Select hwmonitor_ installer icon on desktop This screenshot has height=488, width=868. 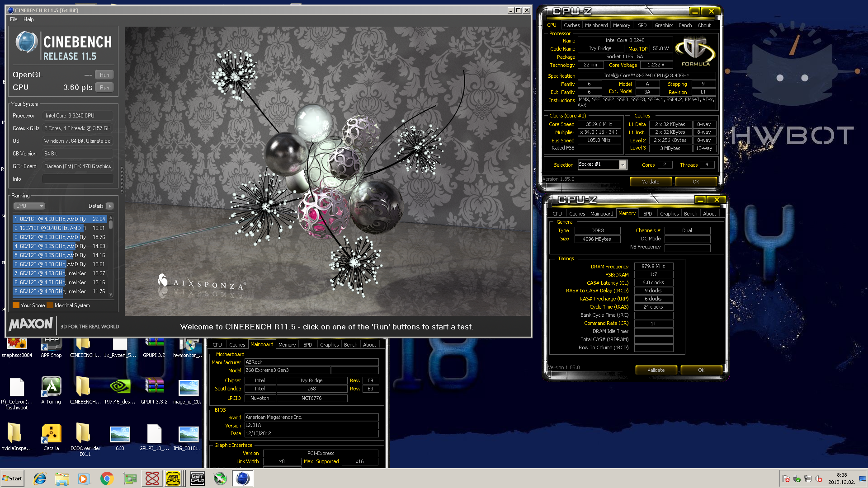point(188,348)
